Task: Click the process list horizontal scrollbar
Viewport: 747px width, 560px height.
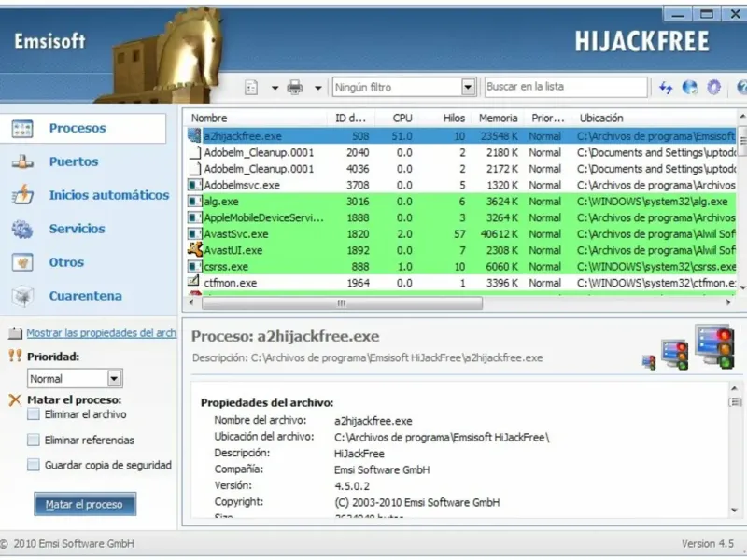Action: coord(342,302)
